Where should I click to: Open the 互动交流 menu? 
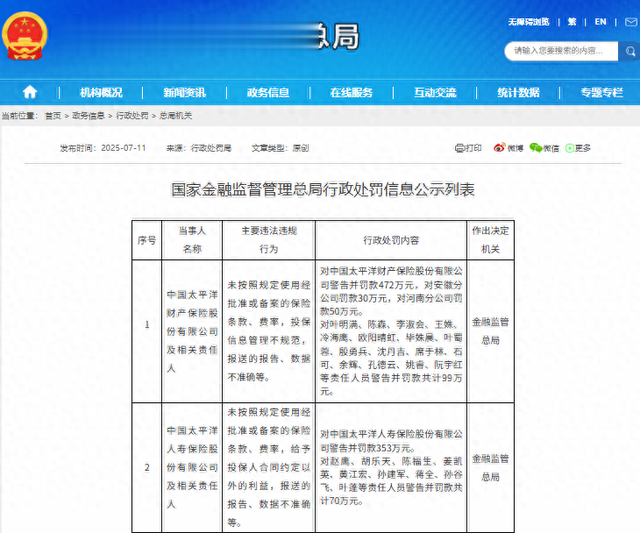click(x=435, y=92)
